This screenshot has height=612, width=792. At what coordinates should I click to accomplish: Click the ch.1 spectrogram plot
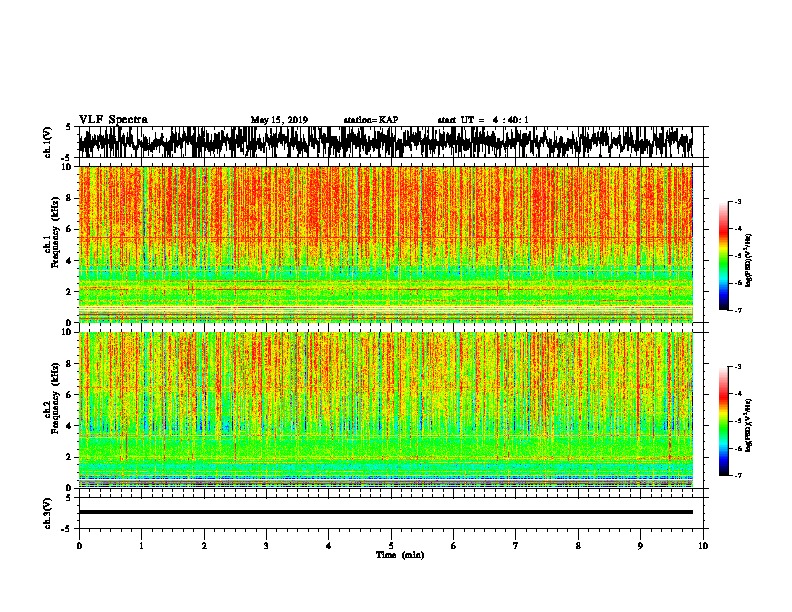[x=385, y=244]
